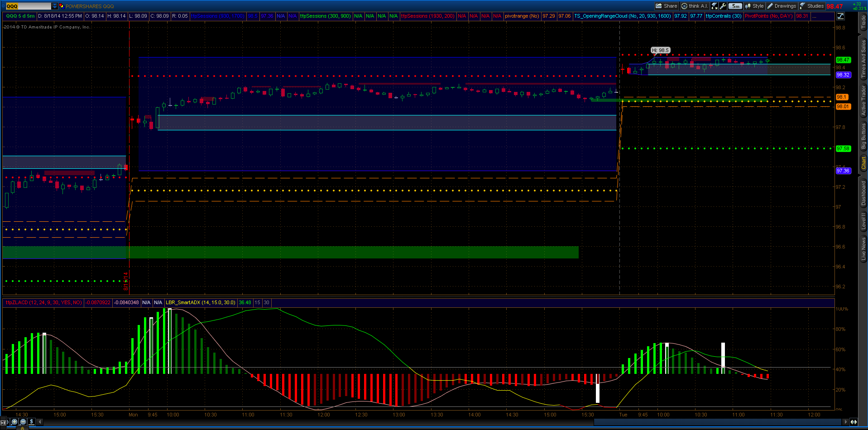Viewport: 868px width, 430px height.
Task: Select the Chart side tab
Action: point(863,163)
